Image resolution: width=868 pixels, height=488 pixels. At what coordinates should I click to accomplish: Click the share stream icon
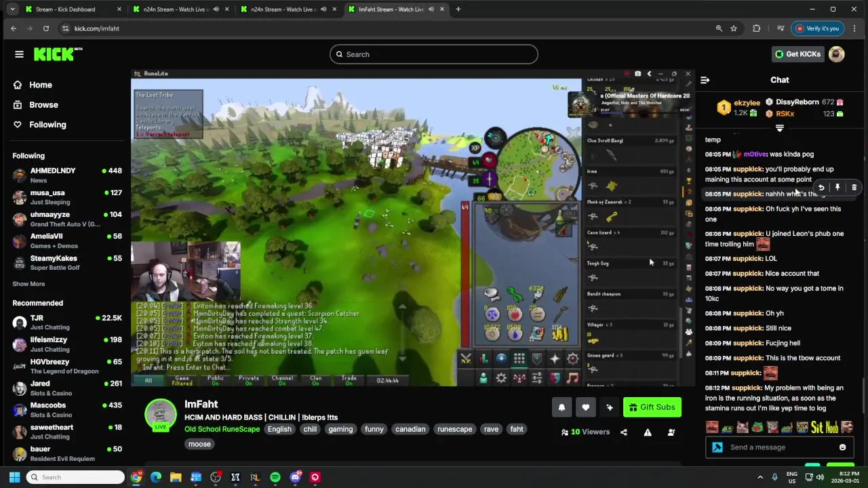(624, 432)
